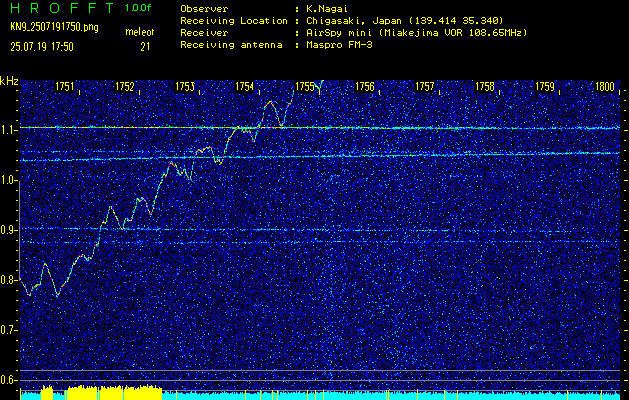
Task: Click the date stamp 25.07.19 17:50
Action: click(42, 47)
